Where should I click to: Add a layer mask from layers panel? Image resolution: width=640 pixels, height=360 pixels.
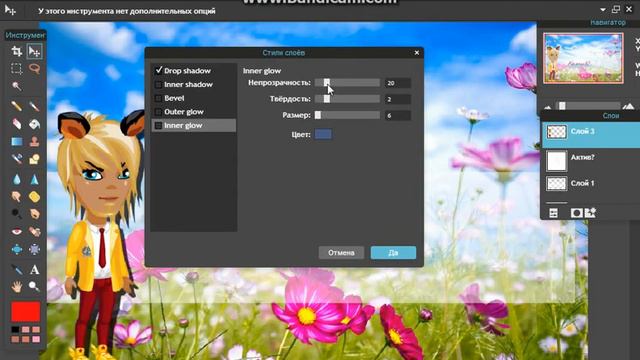click(x=576, y=213)
